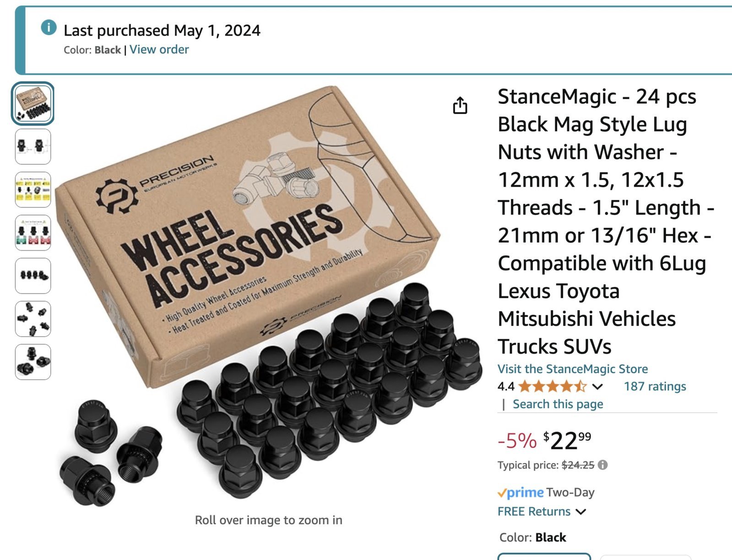
Task: Select the sixth thumbnail with scattered lug nuts
Action: 33,318
